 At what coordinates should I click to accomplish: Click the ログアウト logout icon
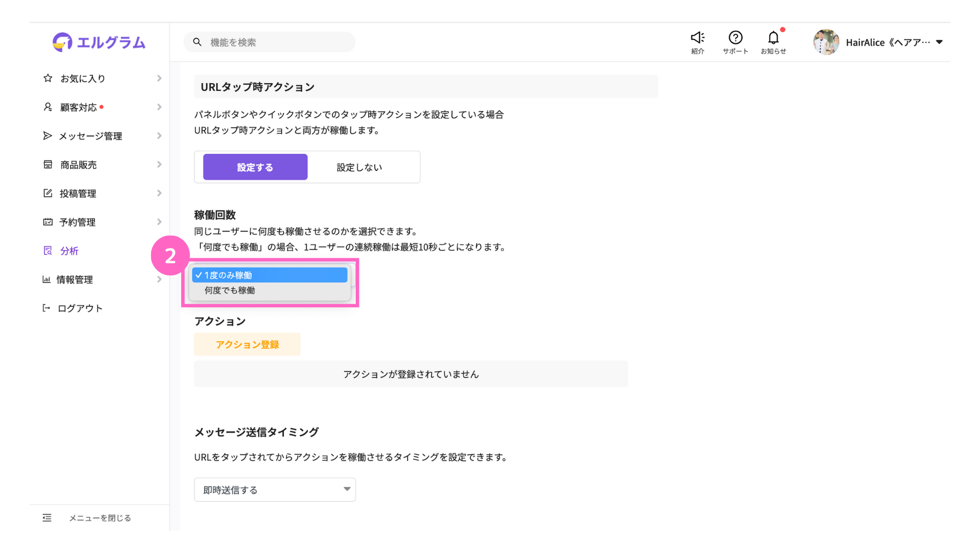pyautogui.click(x=46, y=308)
